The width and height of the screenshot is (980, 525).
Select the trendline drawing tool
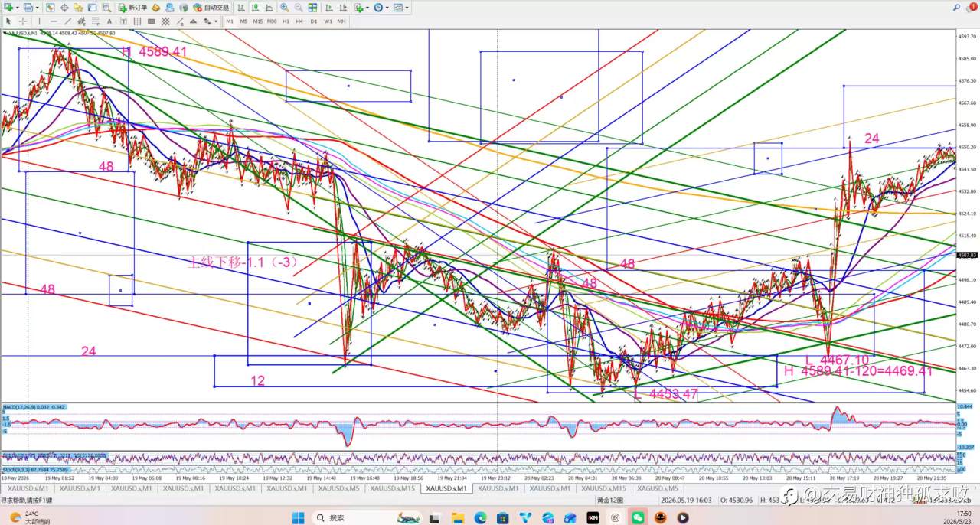click(x=67, y=21)
